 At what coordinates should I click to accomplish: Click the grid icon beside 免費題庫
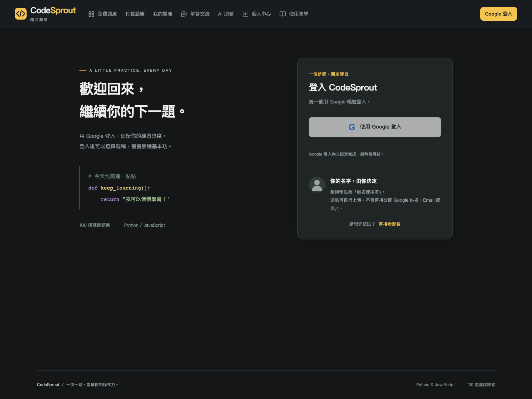point(91,14)
